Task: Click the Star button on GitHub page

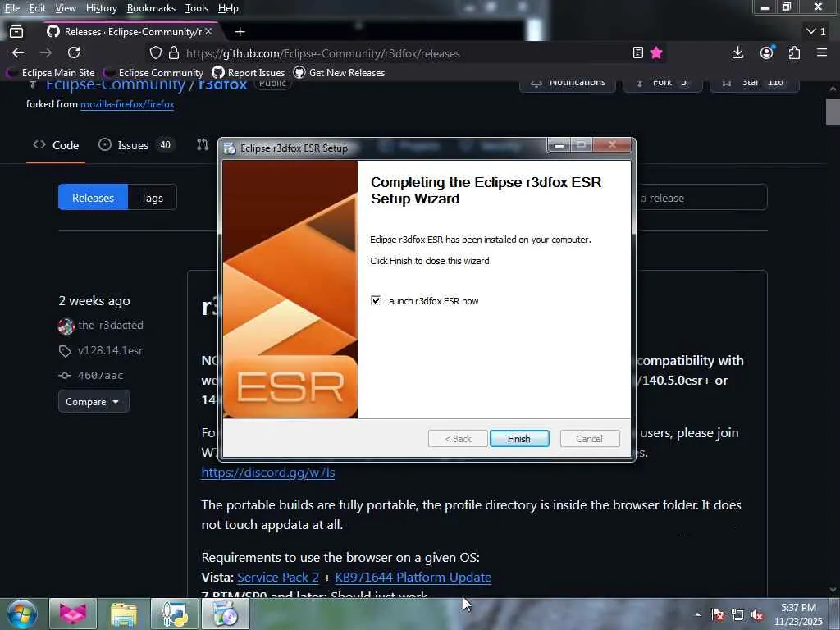Action: 755,84
